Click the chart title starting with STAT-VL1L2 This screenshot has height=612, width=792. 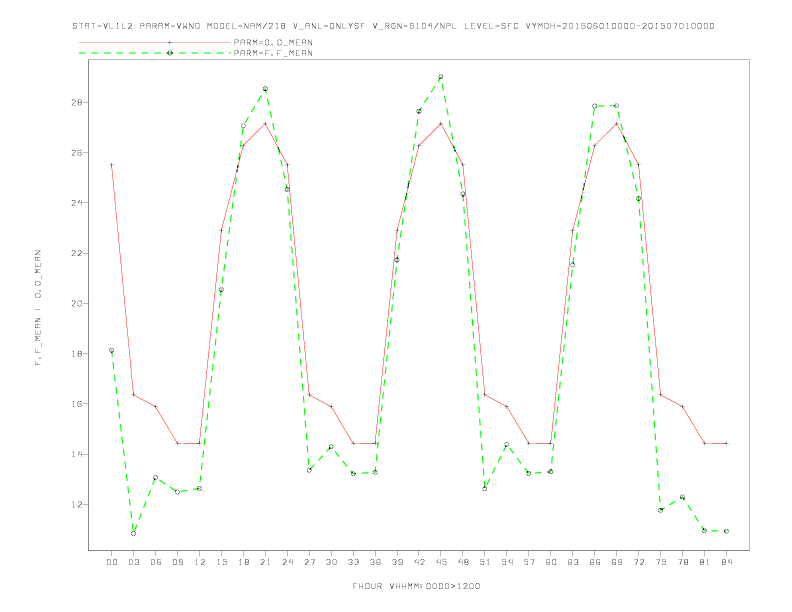tap(393, 26)
